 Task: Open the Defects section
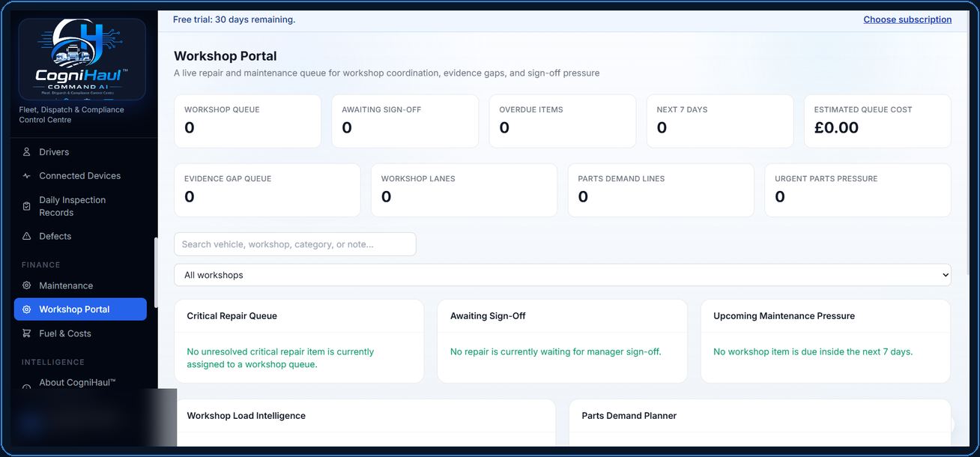[x=80, y=236]
